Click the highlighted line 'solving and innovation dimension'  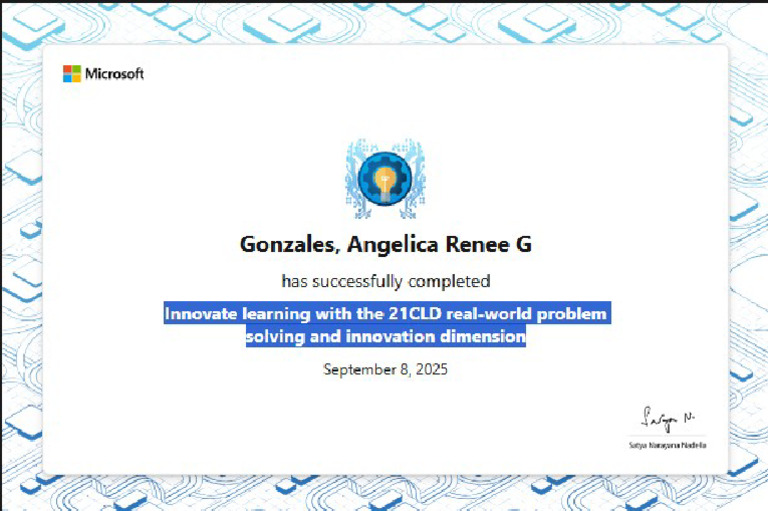(386, 336)
